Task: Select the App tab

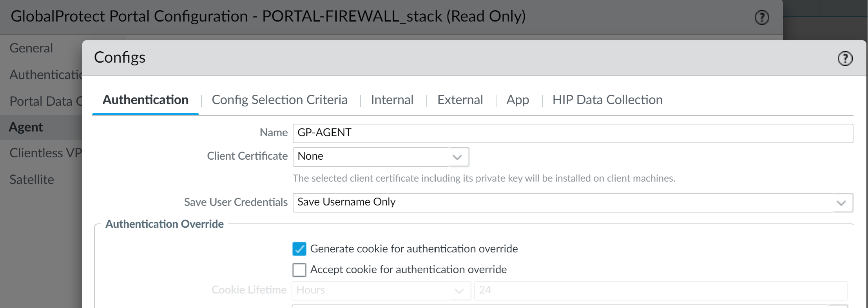Action: point(517,100)
